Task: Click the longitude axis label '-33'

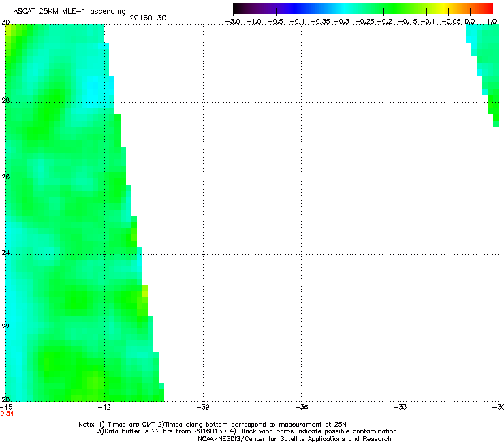Action: pyautogui.click(x=400, y=407)
